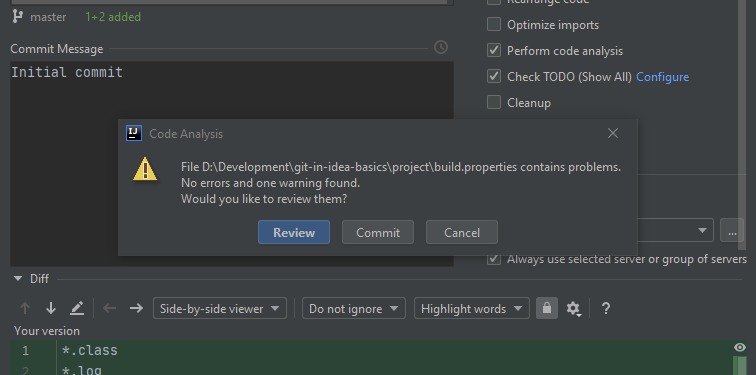Uncheck Perform code analysis
756x375 pixels.
(x=494, y=50)
